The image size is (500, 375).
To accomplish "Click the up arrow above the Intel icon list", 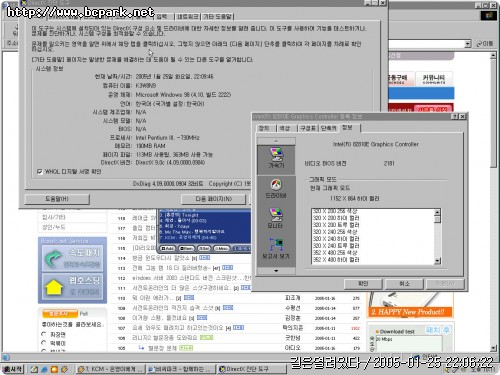I will pyautogui.click(x=276, y=141).
